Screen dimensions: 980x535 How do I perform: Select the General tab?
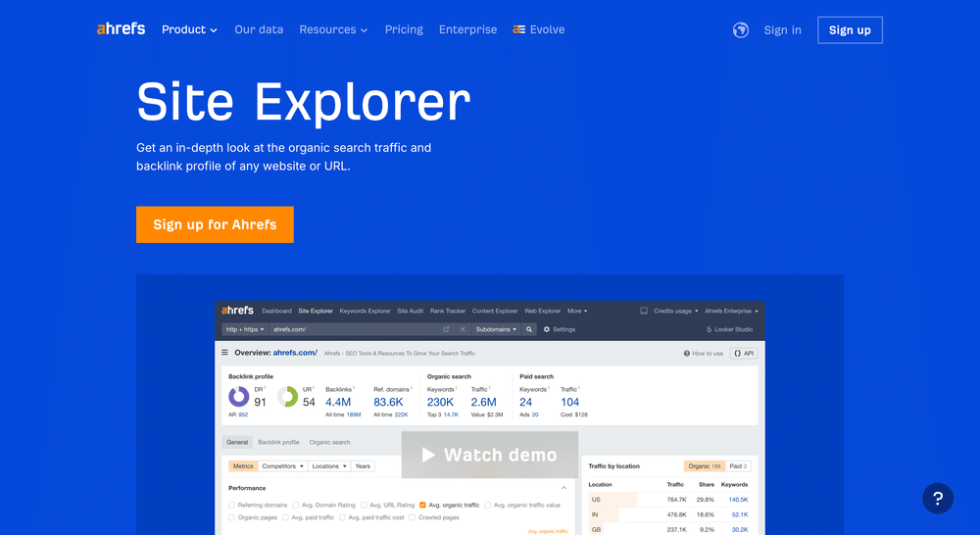(237, 442)
